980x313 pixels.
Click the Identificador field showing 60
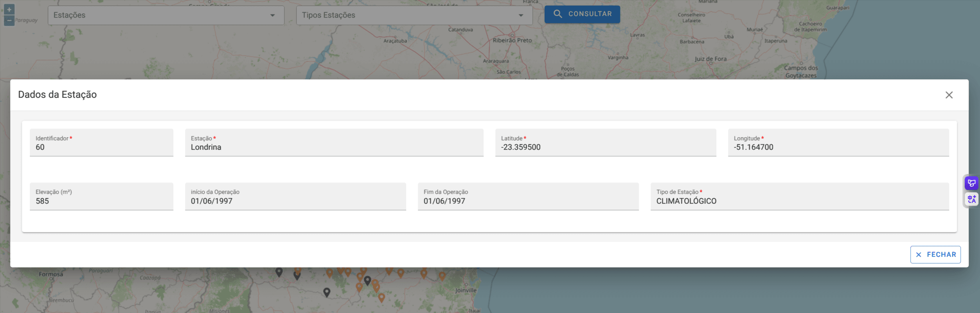click(x=101, y=147)
